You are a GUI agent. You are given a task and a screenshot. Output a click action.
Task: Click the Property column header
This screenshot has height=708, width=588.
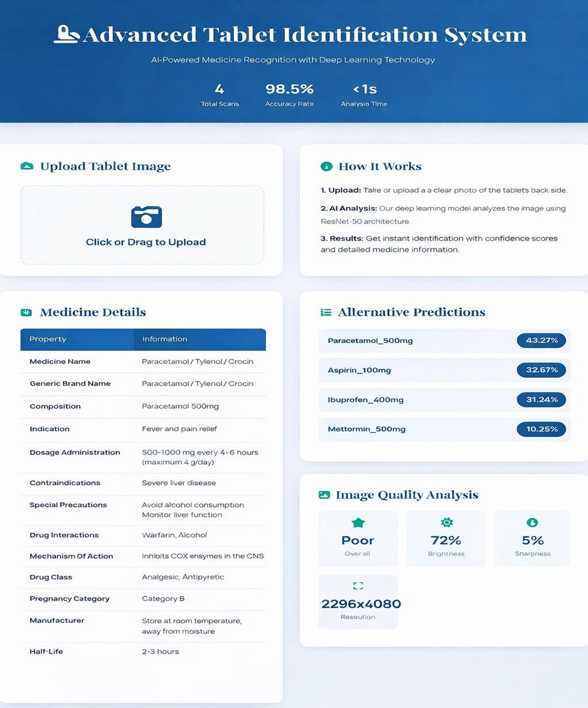tap(48, 339)
